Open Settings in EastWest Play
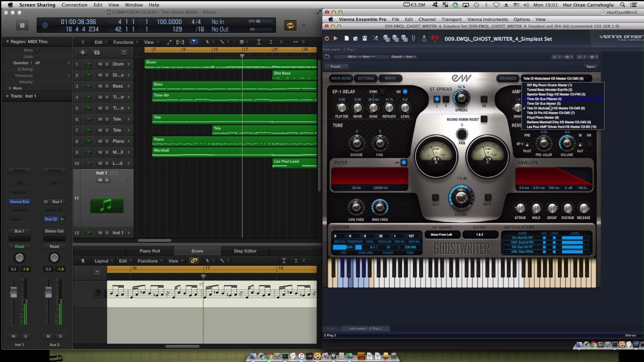644x362 pixels. click(x=366, y=78)
